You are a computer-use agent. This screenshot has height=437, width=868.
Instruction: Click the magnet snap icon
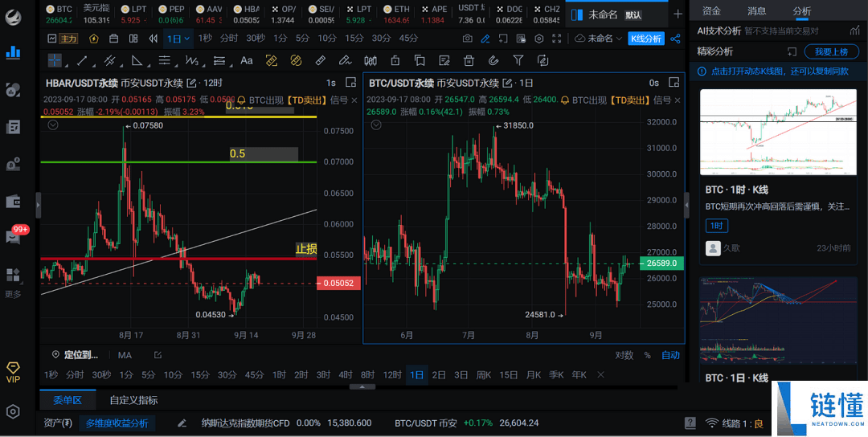493,60
